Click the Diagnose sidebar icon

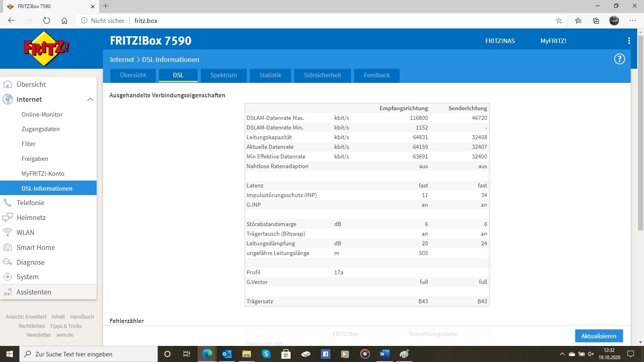tap(8, 262)
